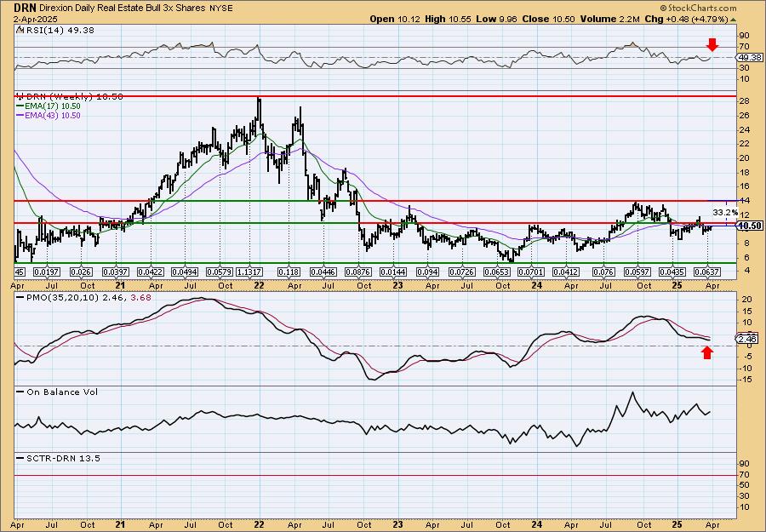
Task: Click the 'Volume 2.2M' quote value
Action: point(610,19)
